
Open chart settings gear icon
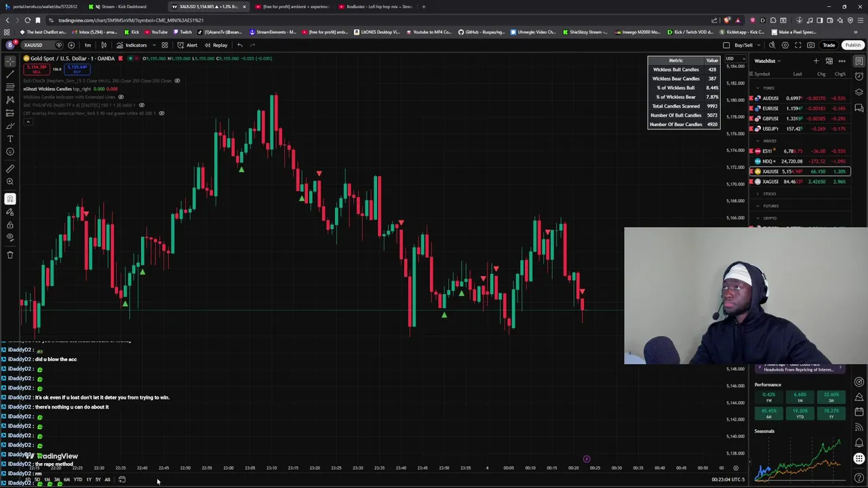coord(785,45)
